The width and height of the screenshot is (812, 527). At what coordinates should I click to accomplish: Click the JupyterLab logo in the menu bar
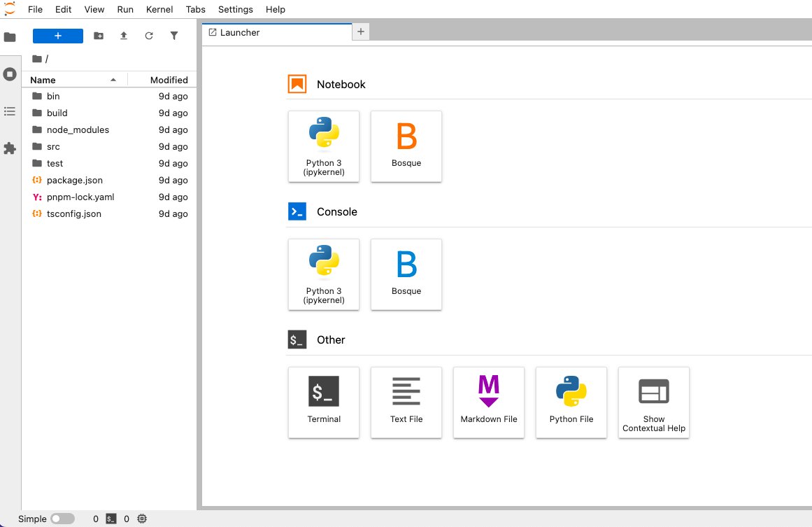(9, 9)
